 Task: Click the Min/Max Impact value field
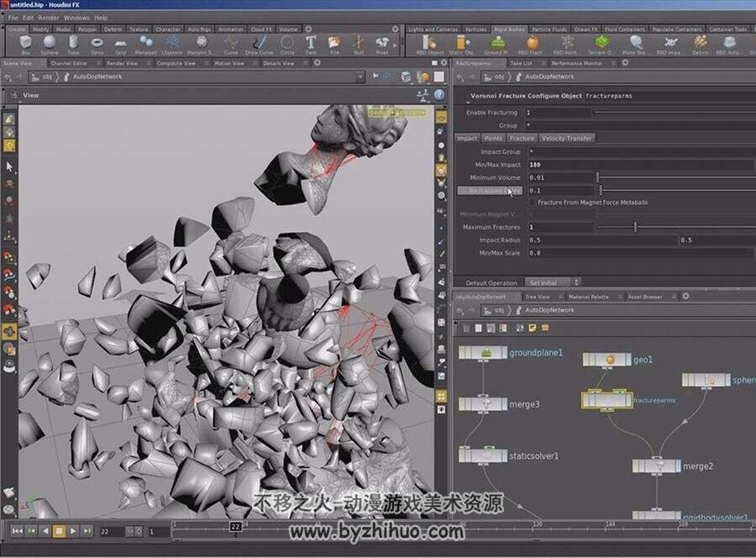[x=640, y=165]
